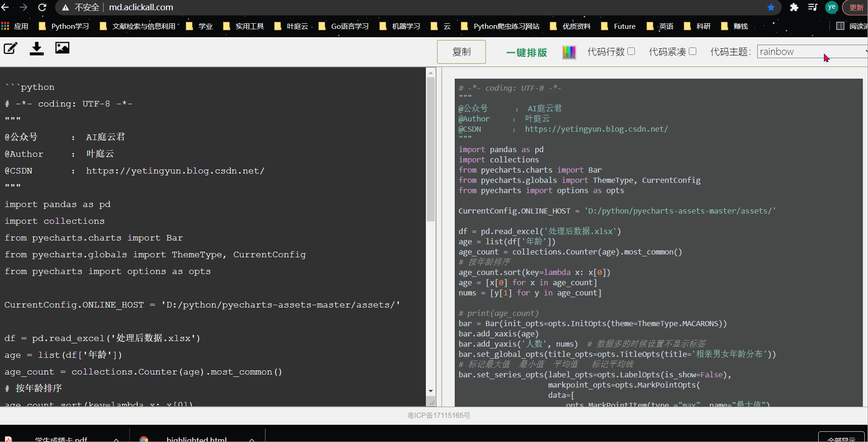
Task: Open the extensions puzzle icon
Action: (x=794, y=7)
